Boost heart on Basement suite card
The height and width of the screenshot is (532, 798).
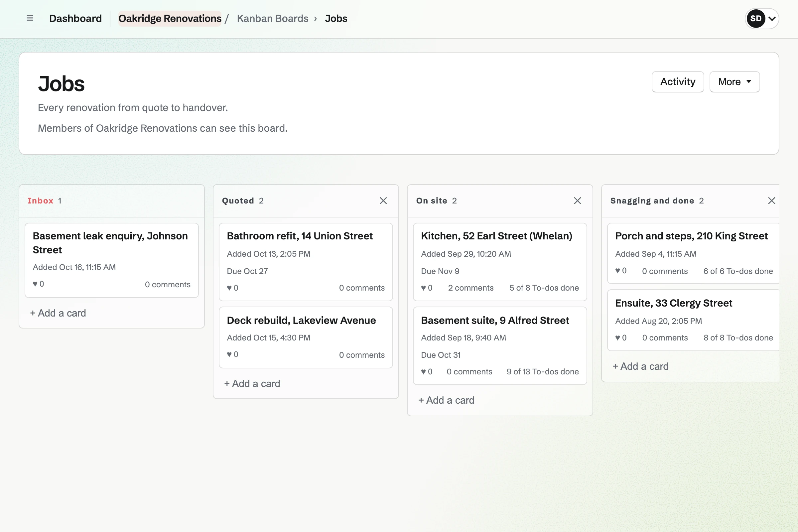427,372
